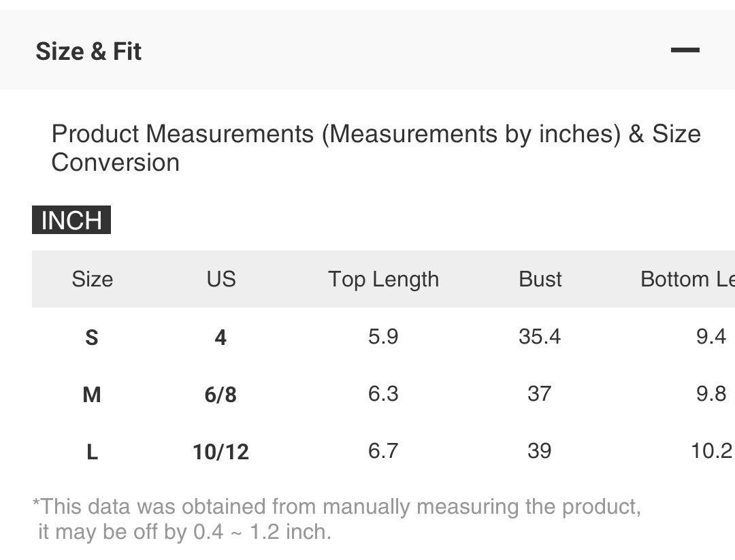Click US size 6/8 cell
The width and height of the screenshot is (735, 560).
point(220,394)
